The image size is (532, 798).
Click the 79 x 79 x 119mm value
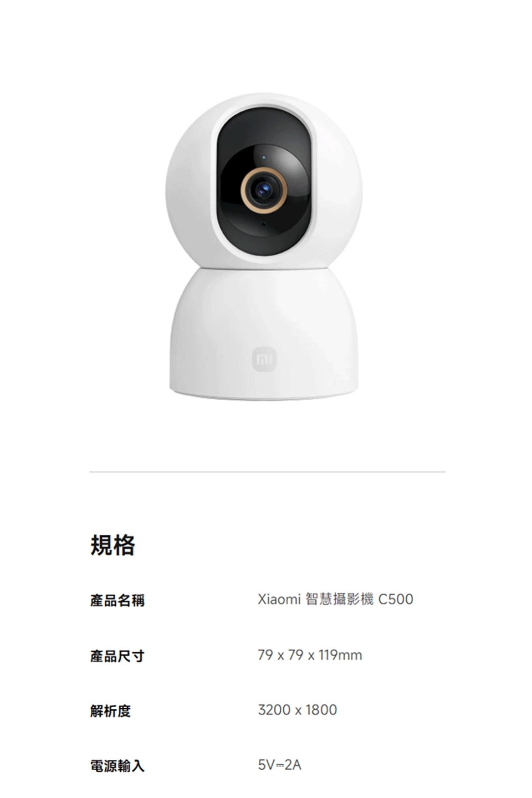pos(310,655)
